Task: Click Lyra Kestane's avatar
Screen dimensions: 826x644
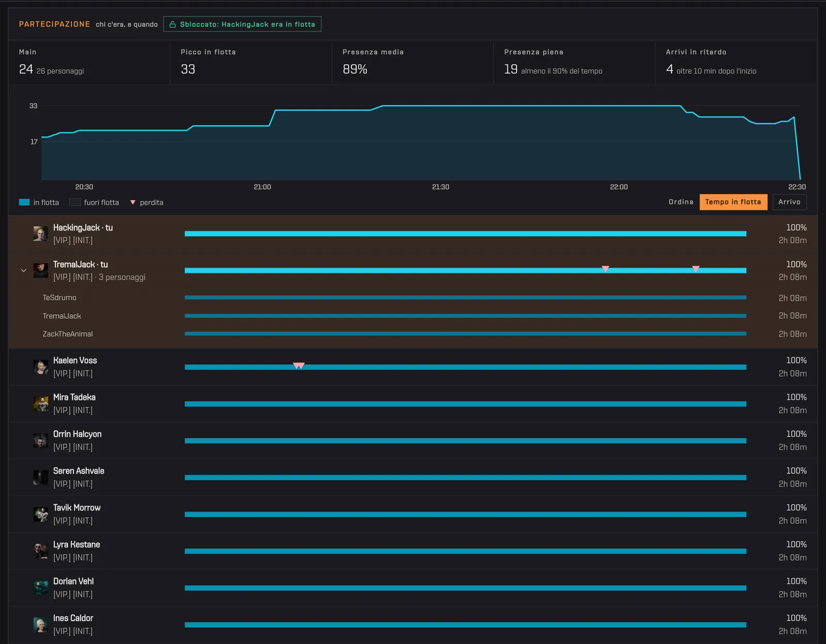Action: coord(41,551)
